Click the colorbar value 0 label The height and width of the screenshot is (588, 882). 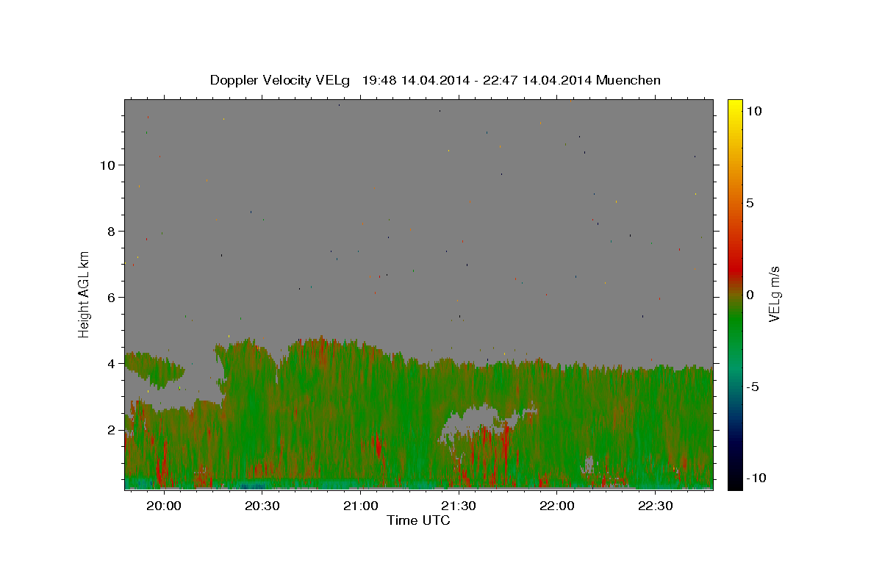click(750, 295)
